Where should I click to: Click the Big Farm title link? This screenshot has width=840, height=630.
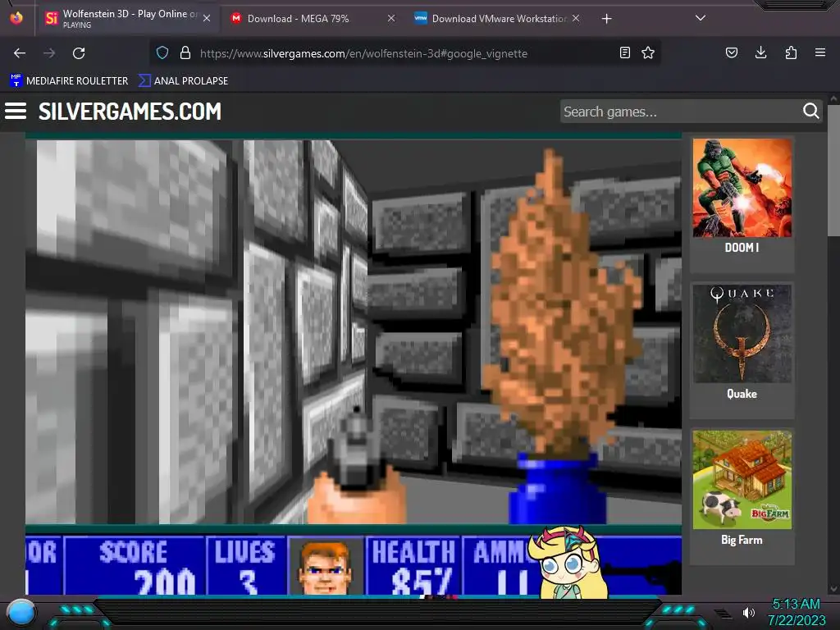pos(742,540)
